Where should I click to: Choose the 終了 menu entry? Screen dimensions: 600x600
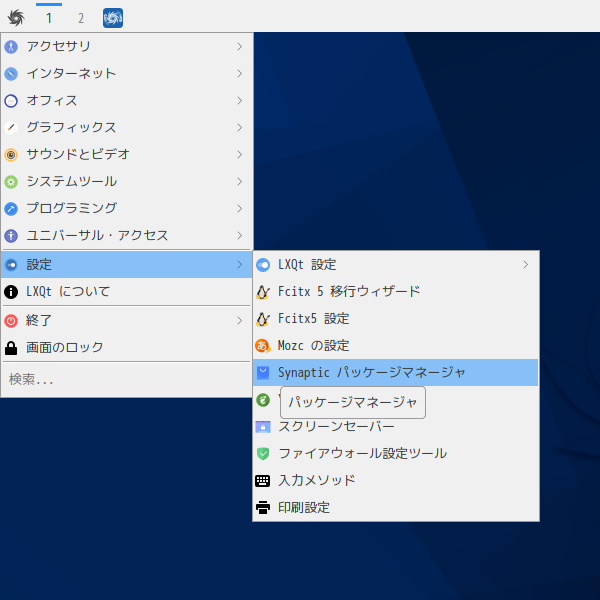point(126,320)
